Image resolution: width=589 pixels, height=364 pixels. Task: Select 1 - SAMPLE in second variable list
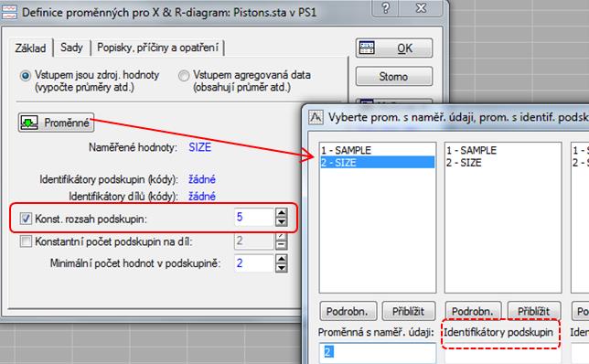503,150
